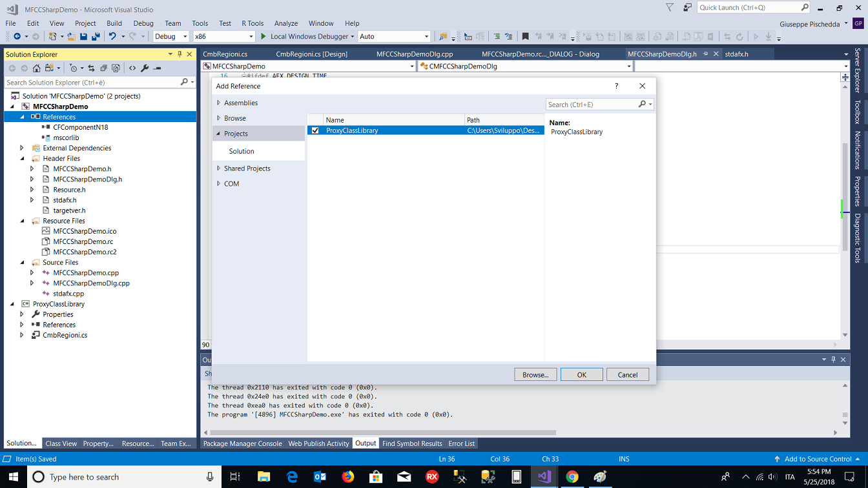Viewport: 868px width, 488px height.
Task: Open the Debug menu
Action: point(143,23)
